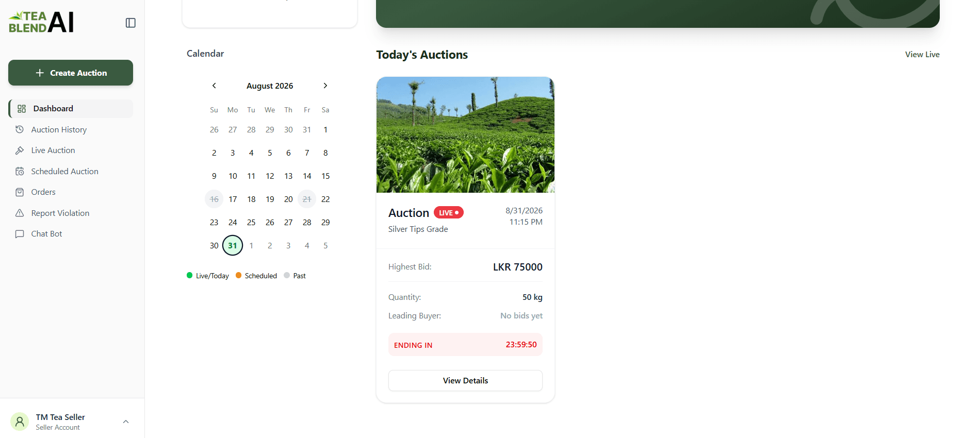The width and height of the screenshot is (980, 438).
Task: Open Auction History page
Action: pos(71,129)
